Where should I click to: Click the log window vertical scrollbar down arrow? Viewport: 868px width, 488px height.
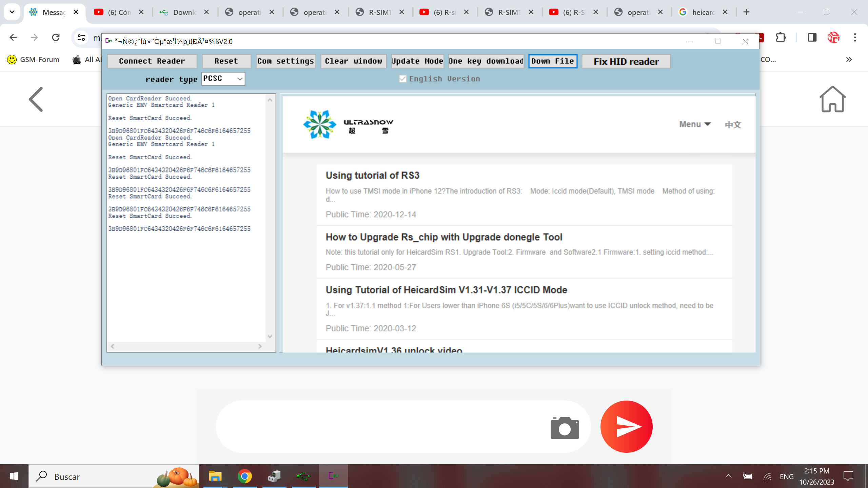pyautogui.click(x=270, y=337)
